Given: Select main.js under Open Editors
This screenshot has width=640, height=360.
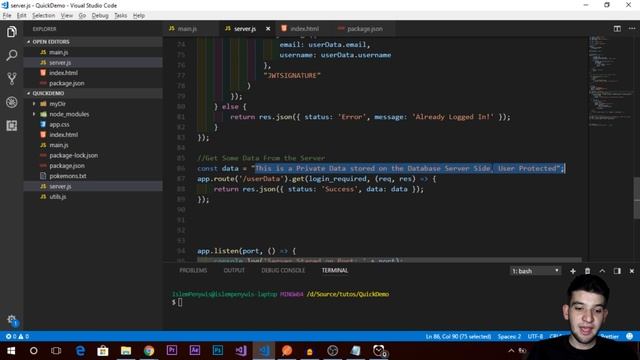Looking at the screenshot, I should pos(58,52).
